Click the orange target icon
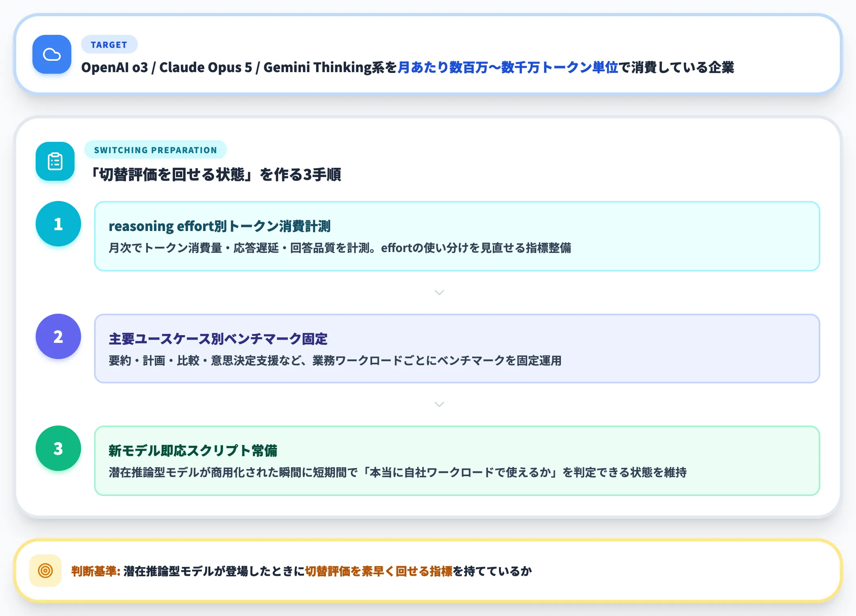This screenshot has width=856, height=616. click(x=45, y=571)
